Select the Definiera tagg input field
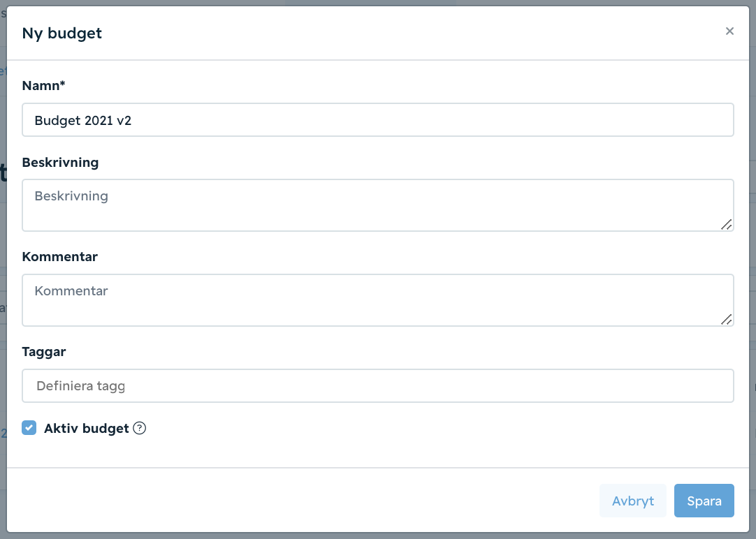The width and height of the screenshot is (756, 539). click(x=378, y=386)
